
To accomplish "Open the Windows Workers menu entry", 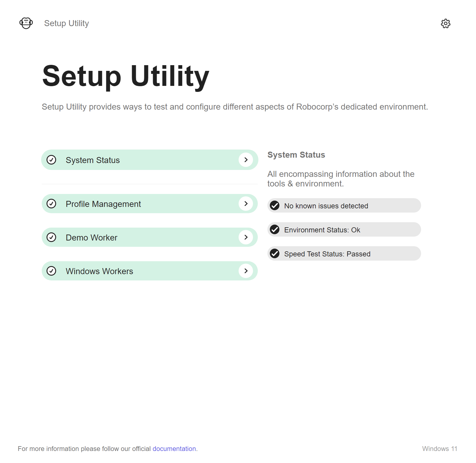I will point(150,271).
